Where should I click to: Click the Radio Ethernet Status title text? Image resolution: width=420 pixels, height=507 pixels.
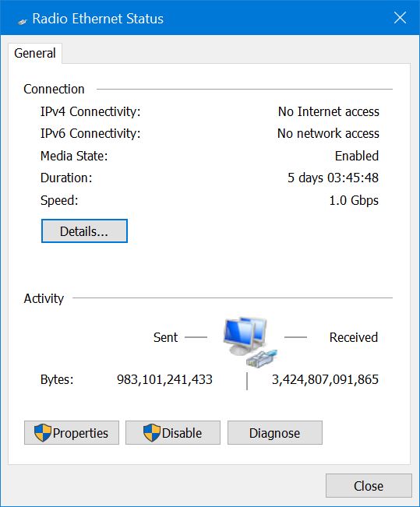click(x=97, y=19)
